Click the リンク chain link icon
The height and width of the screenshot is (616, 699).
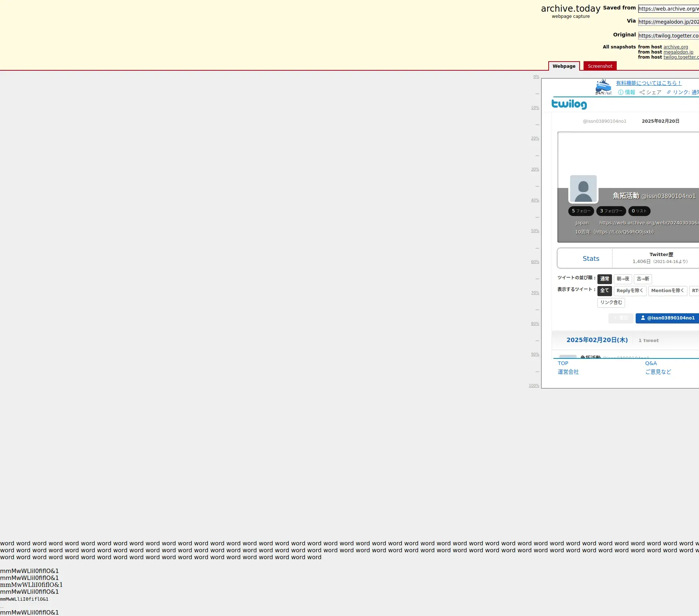[669, 93]
